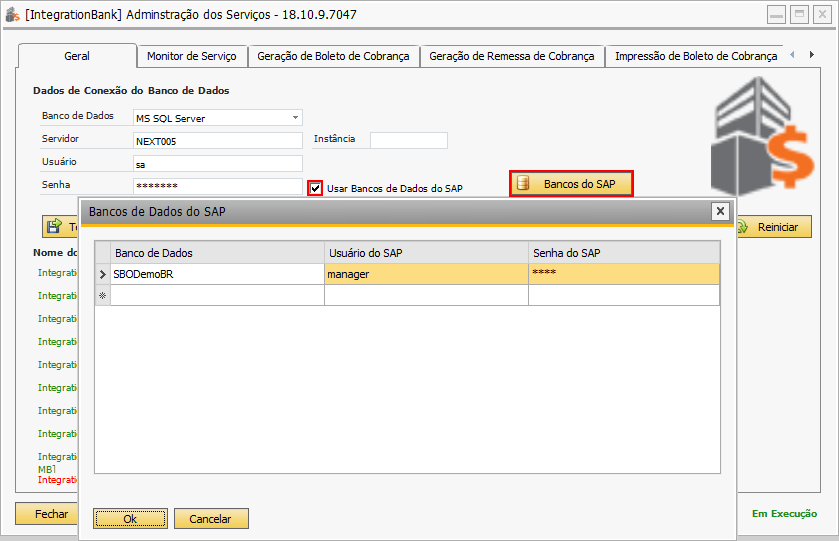Click the Banco de Dados column header
The image size is (839, 541).
point(217,253)
